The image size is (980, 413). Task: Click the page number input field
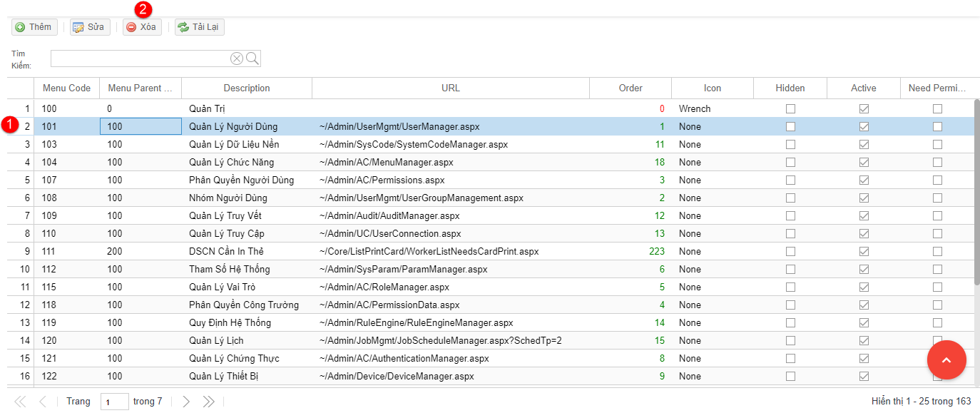(x=114, y=402)
